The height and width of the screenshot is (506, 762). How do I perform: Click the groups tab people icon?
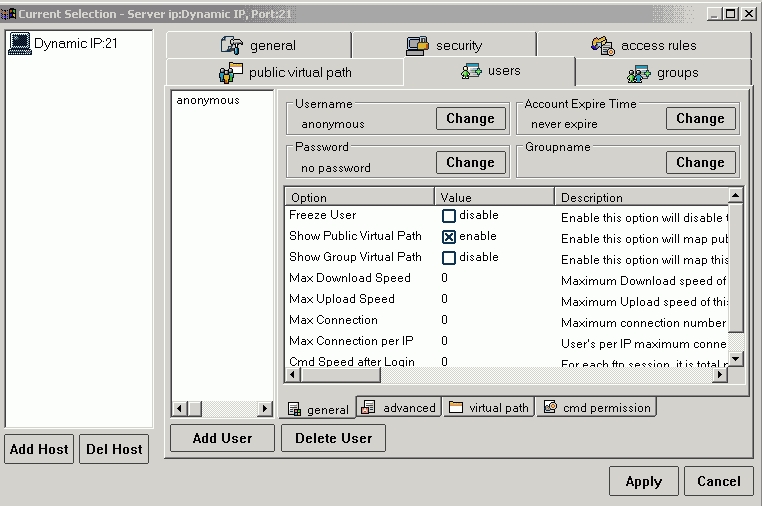coord(639,73)
